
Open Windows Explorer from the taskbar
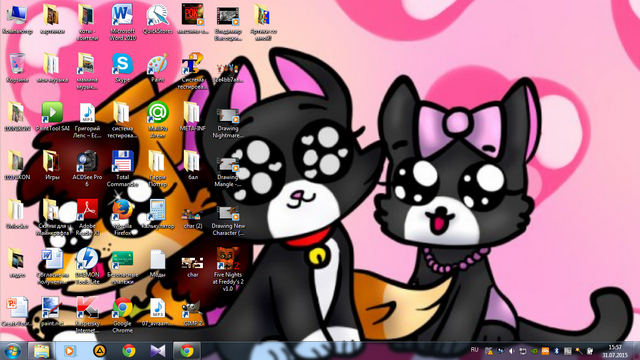point(41,351)
